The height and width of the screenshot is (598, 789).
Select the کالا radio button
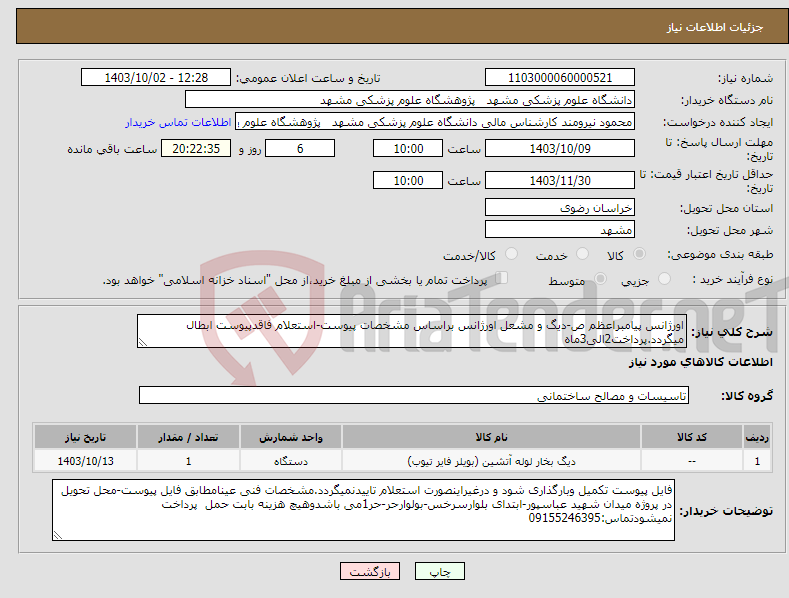pos(639,254)
